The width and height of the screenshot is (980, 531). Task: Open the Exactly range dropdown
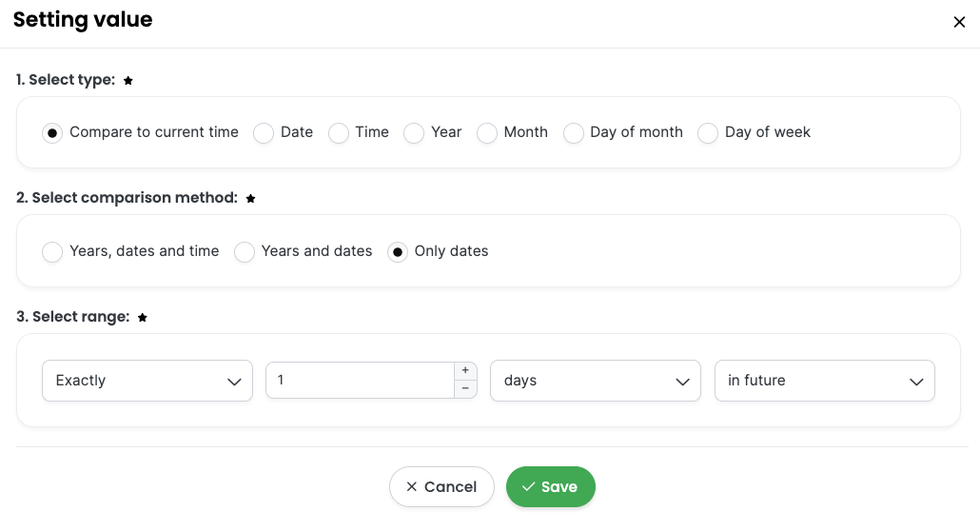point(147,381)
